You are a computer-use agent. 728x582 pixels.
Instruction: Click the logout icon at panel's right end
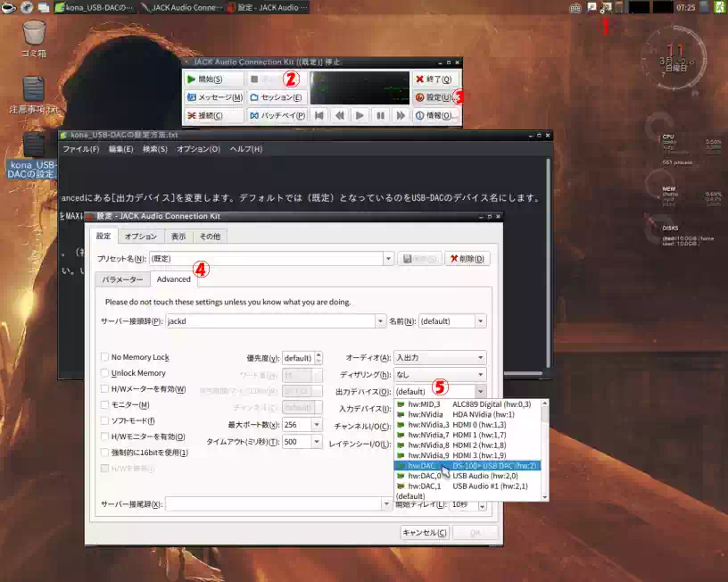(719, 7)
